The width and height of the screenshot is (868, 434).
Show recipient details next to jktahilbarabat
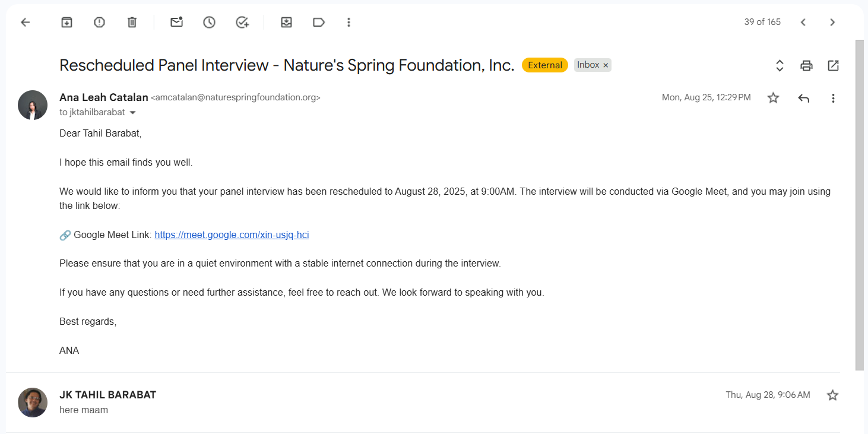click(x=133, y=113)
